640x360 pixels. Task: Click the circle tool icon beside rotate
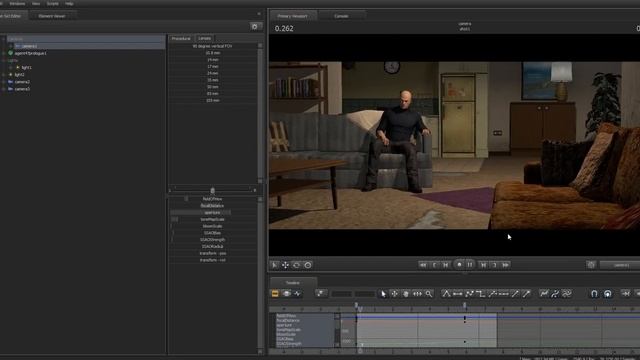pyautogui.click(x=308, y=265)
